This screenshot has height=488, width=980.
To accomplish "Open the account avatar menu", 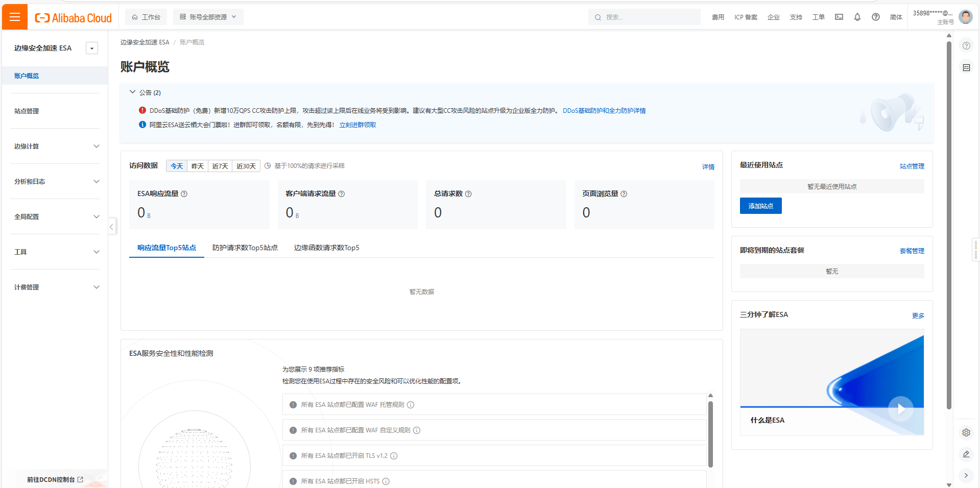I will click(x=966, y=16).
